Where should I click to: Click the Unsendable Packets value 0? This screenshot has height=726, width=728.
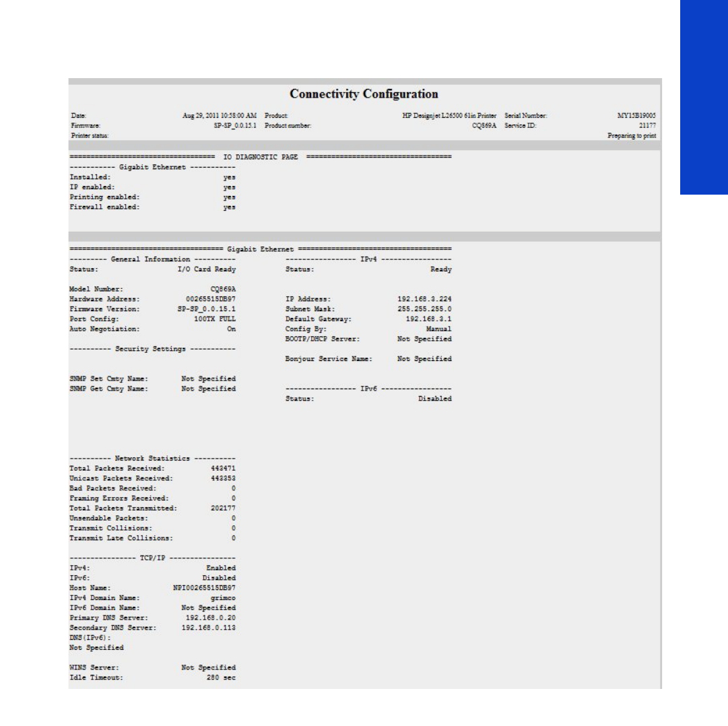coord(234,518)
